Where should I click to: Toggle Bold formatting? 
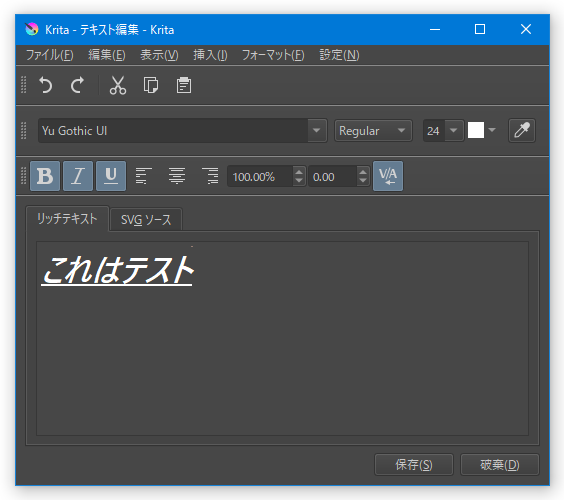[x=45, y=176]
